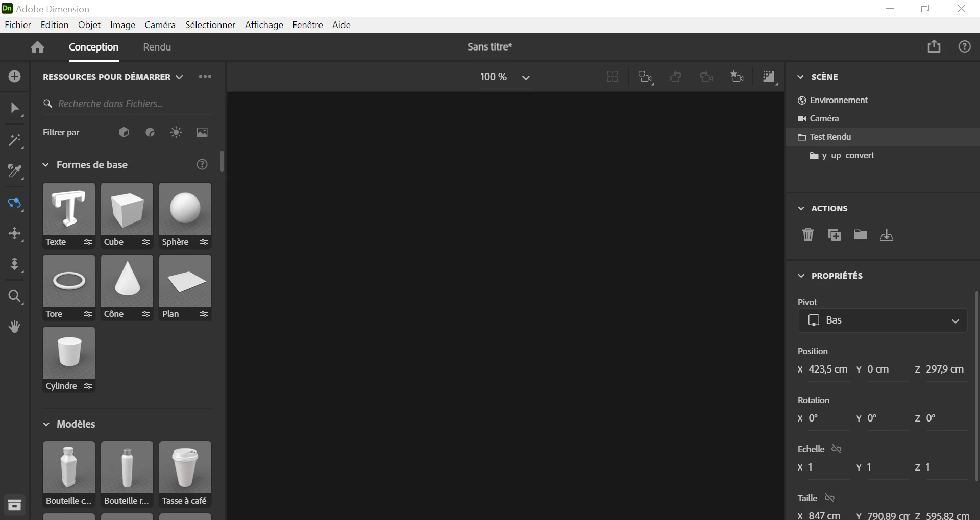Viewport: 980px width, 520px height.
Task: Click the camera bookmarks icon
Action: click(737, 77)
